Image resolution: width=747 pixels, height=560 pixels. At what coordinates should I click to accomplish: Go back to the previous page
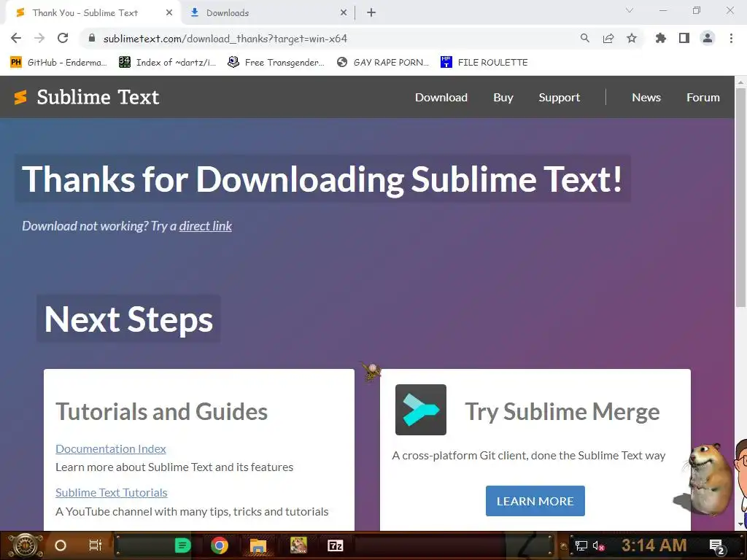pos(16,38)
